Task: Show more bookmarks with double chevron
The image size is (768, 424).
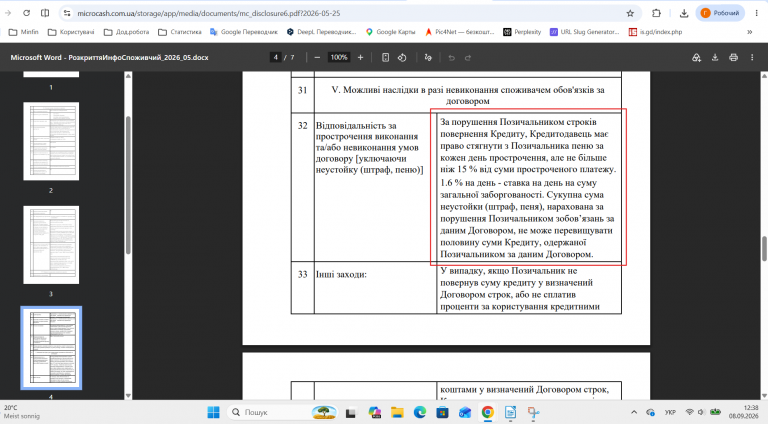Action: 749,32
